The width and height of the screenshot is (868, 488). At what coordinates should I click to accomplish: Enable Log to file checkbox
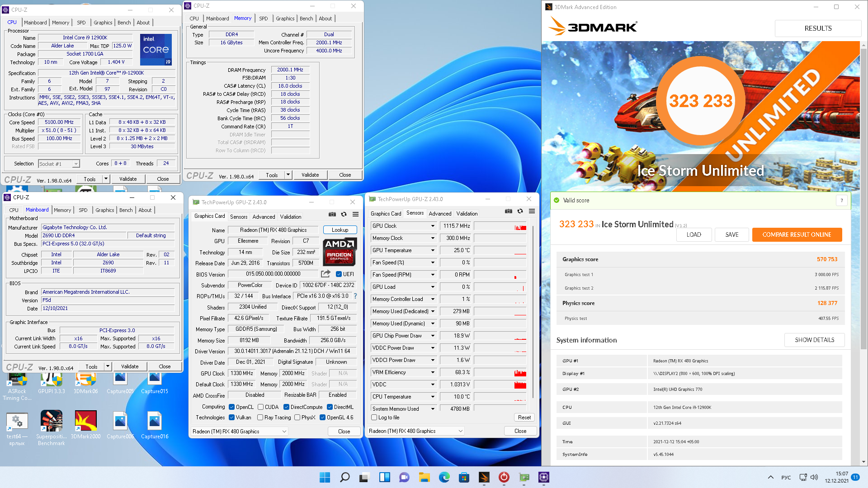coord(374,418)
